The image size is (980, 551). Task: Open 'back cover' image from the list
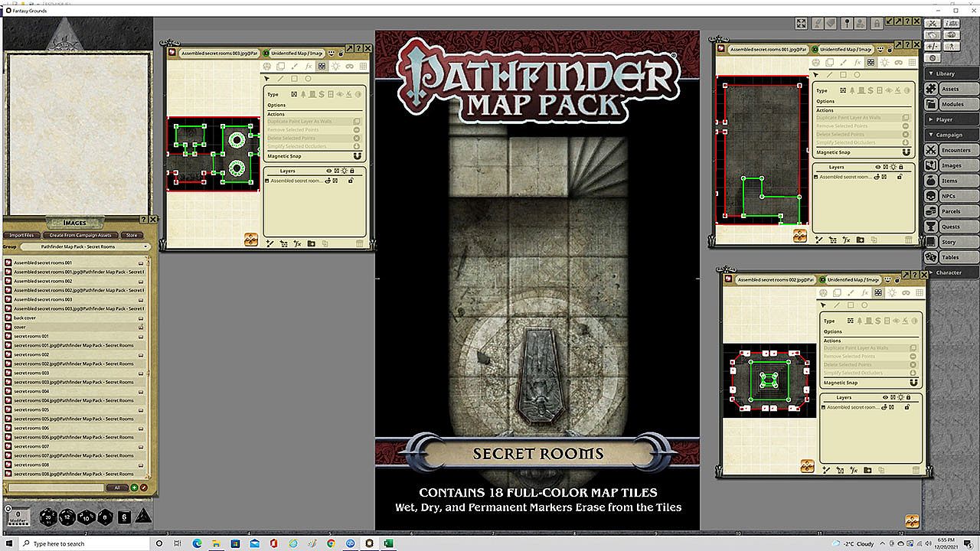tap(25, 318)
